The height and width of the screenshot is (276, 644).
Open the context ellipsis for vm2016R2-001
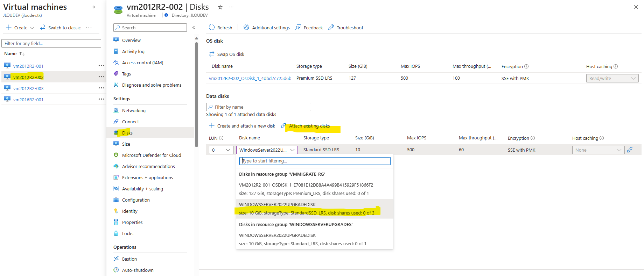pos(101,99)
